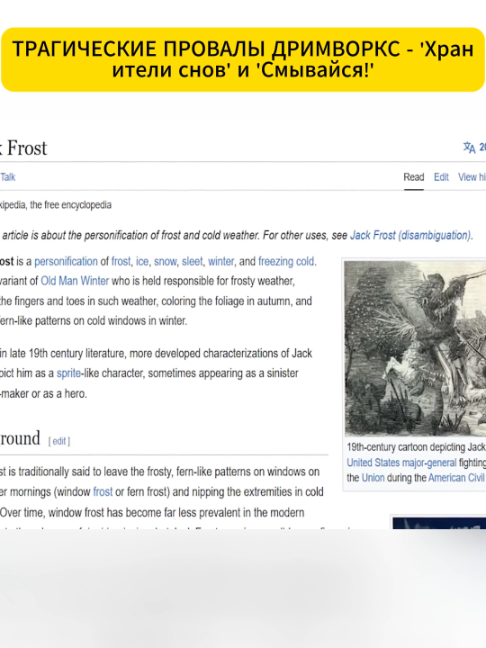486x648 pixels.
Task: Switch to the Talk tab
Action: coord(7,177)
